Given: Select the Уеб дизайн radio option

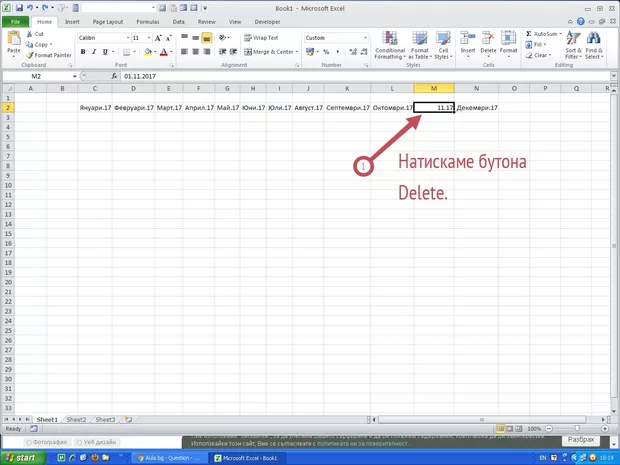Looking at the screenshot, I should pyautogui.click(x=97, y=442).
